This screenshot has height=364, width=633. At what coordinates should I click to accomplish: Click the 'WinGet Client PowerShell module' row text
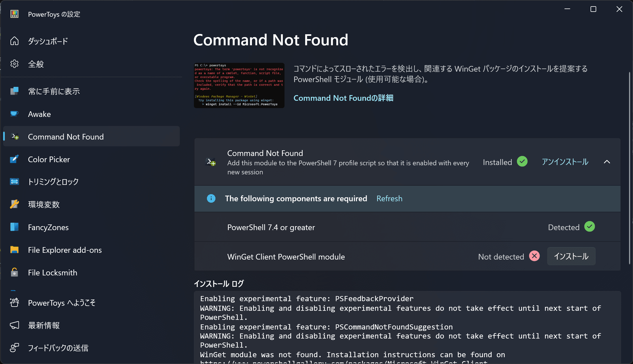[x=286, y=257]
